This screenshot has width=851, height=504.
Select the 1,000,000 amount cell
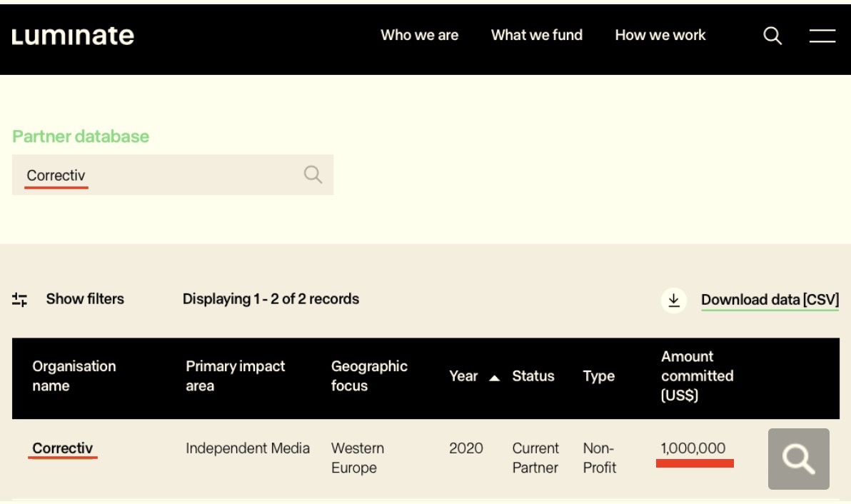point(693,448)
